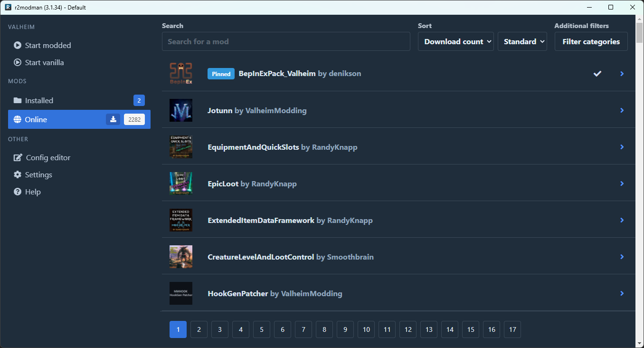This screenshot has width=644, height=348.
Task: Focus the Search for a mod field
Action: 286,41
